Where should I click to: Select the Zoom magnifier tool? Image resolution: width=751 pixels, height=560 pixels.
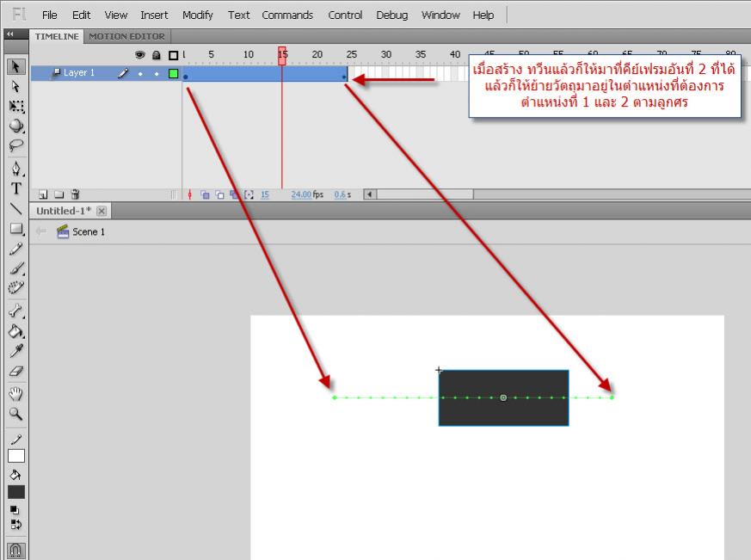pyautogui.click(x=15, y=414)
